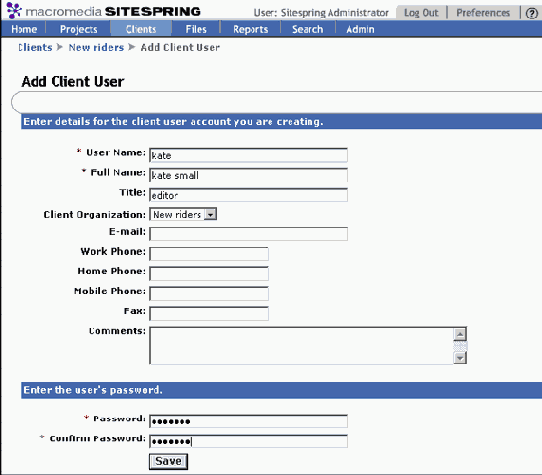This screenshot has width=542, height=475.
Task: Open the Client Organization dropdown
Action: (183, 214)
